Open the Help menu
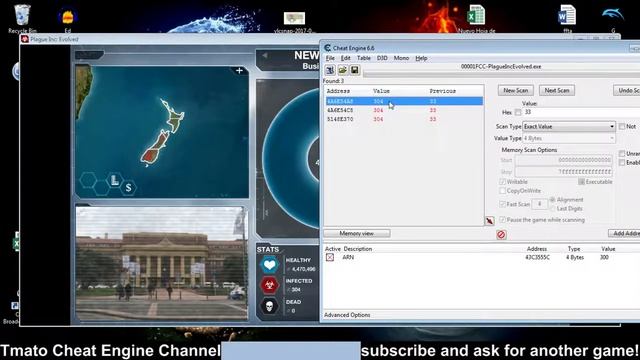The height and width of the screenshot is (360, 640). [421, 58]
